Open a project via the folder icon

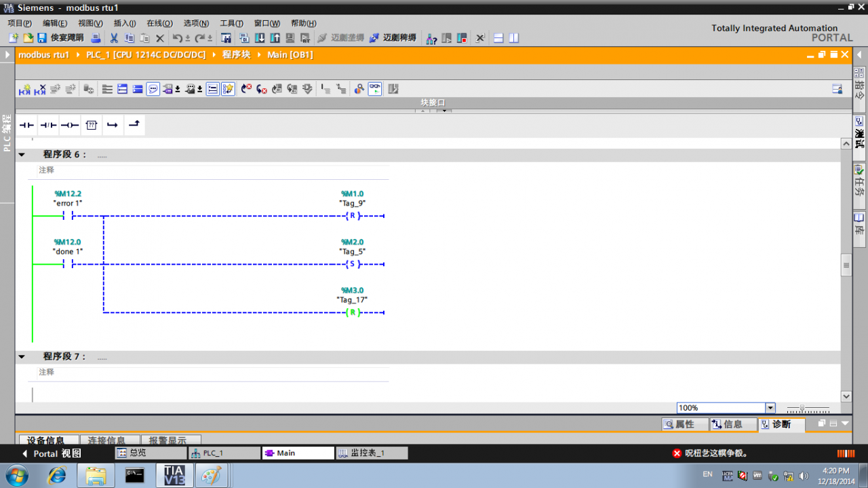28,38
